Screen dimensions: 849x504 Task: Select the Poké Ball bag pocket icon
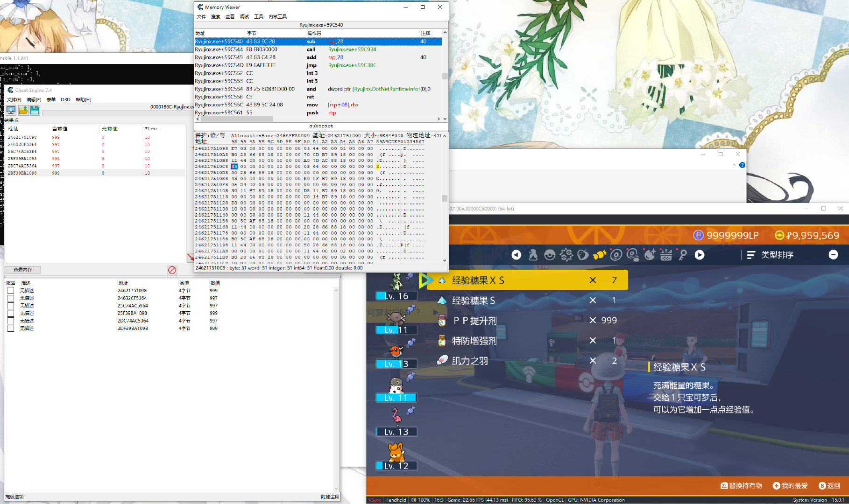(550, 255)
